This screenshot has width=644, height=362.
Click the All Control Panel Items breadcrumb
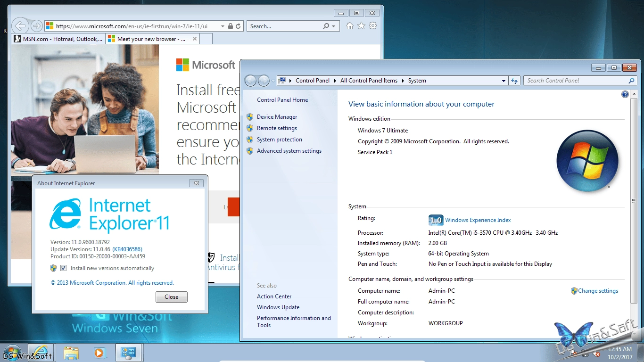click(369, 81)
